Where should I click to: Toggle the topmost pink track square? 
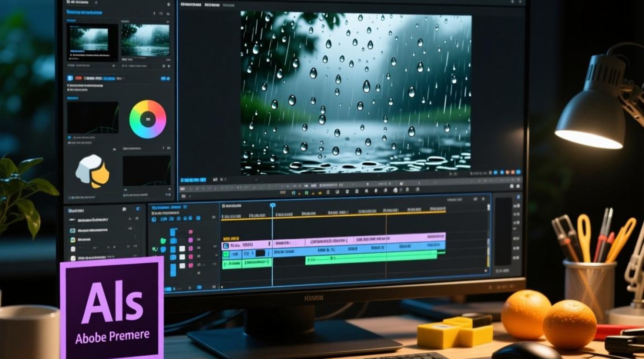191,232
